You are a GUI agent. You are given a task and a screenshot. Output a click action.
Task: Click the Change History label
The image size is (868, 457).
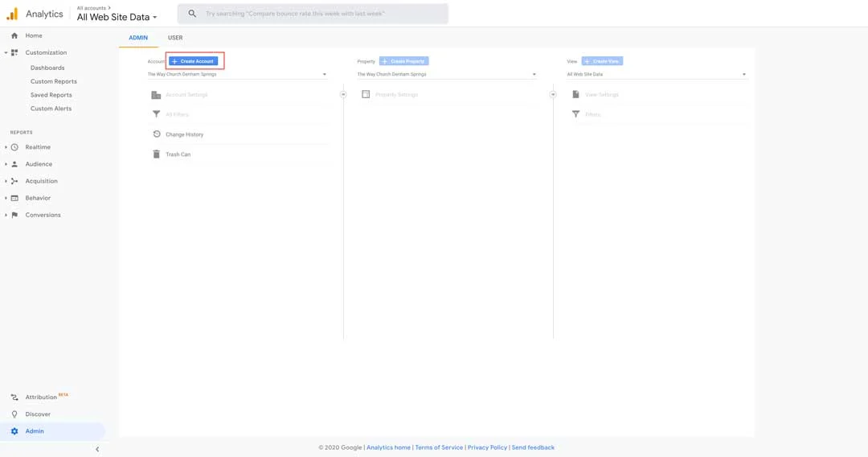[184, 134]
